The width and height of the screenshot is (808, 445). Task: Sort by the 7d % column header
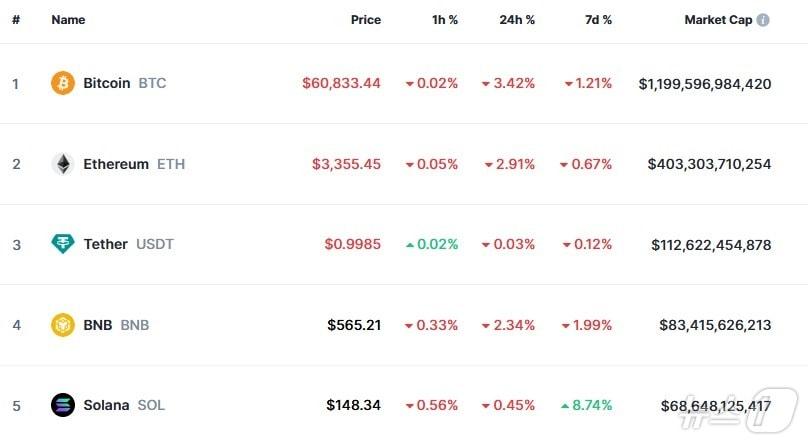(x=599, y=20)
